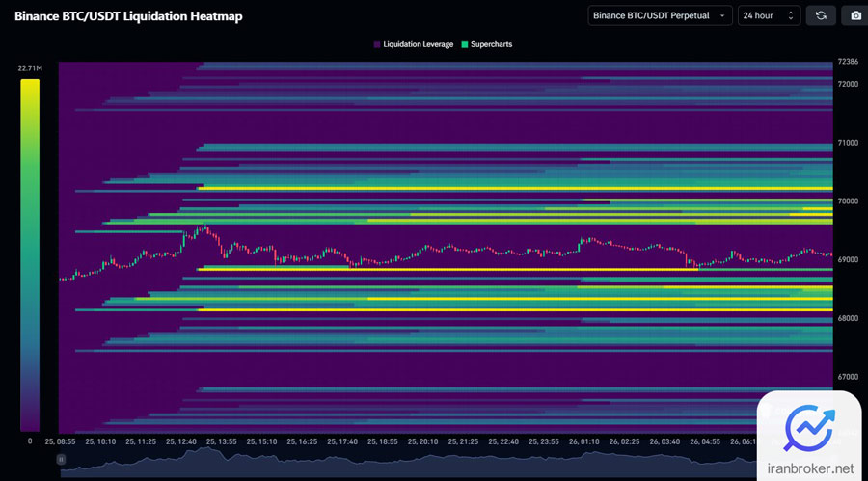Click the 0 label under the color scale

coord(30,441)
